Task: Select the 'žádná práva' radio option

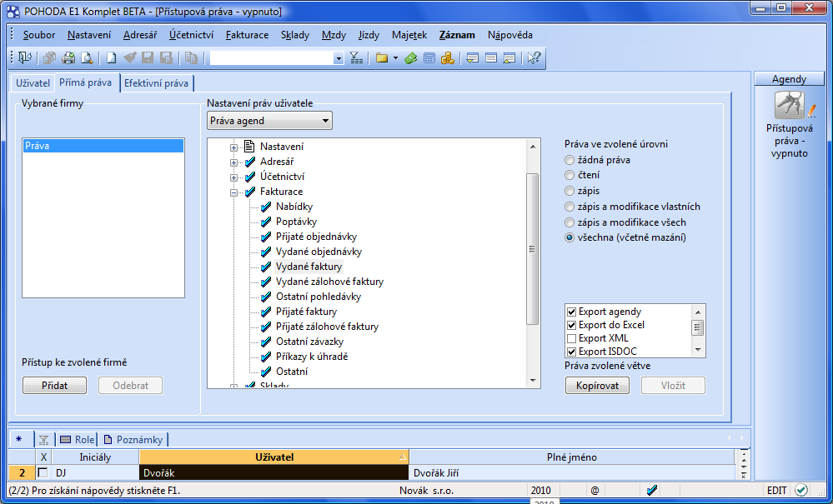Action: [570, 160]
